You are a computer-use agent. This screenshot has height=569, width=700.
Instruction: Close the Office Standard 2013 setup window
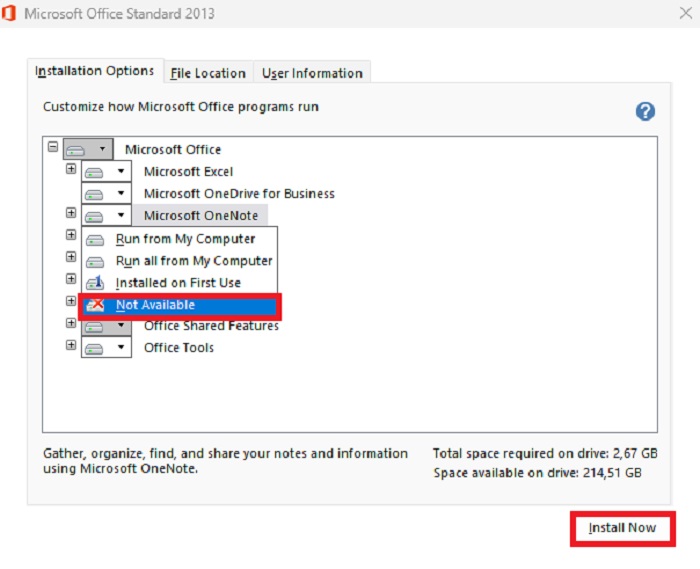[x=686, y=13]
